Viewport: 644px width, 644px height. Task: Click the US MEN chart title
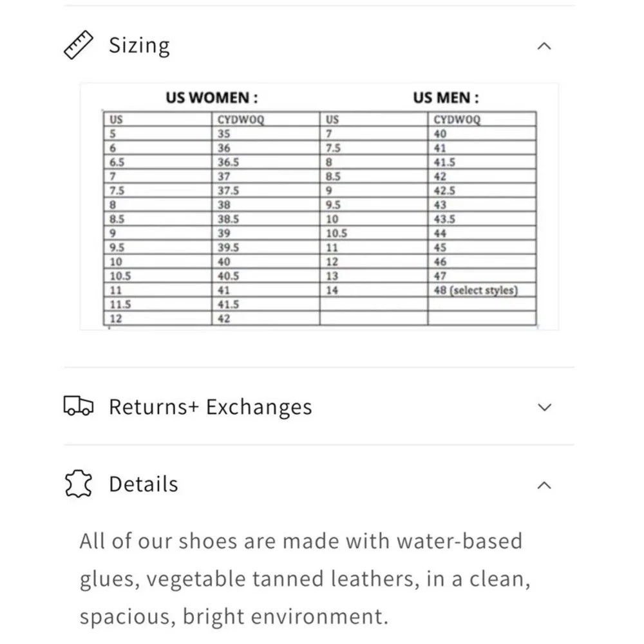(446, 98)
